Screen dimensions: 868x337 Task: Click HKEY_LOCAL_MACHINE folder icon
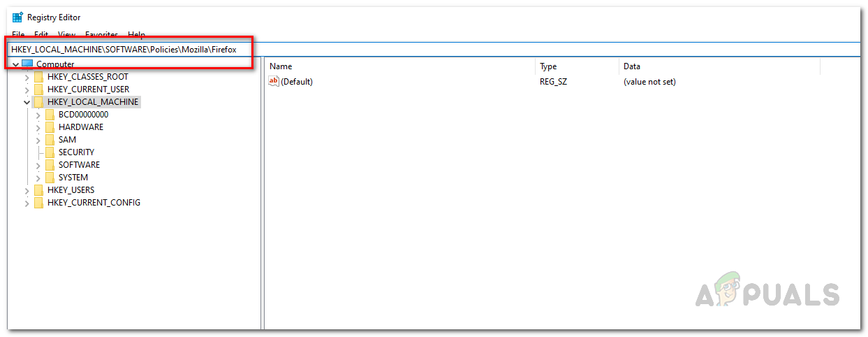click(x=38, y=102)
